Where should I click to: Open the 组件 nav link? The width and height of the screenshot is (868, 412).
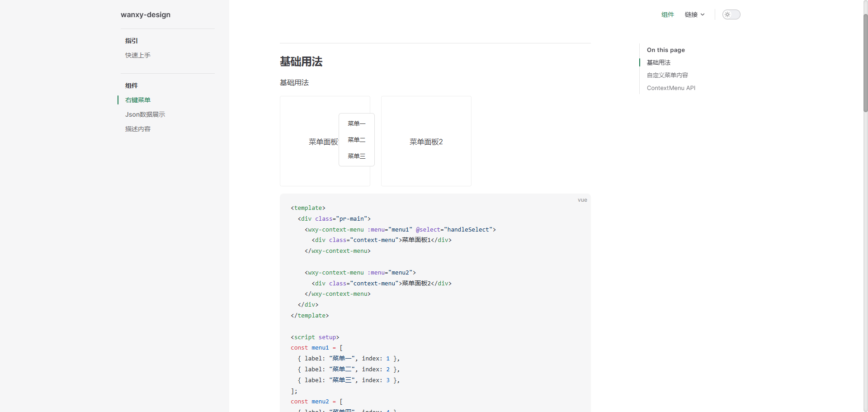(668, 14)
